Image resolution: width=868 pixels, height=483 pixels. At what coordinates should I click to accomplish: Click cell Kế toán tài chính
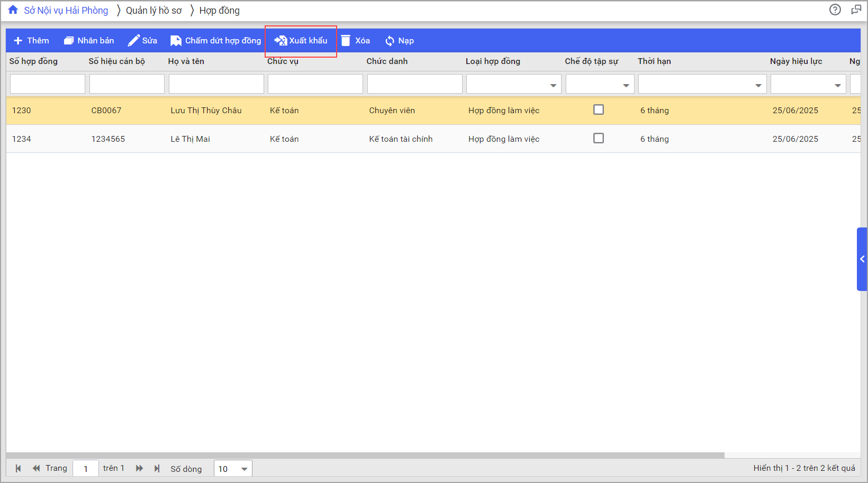coord(401,139)
